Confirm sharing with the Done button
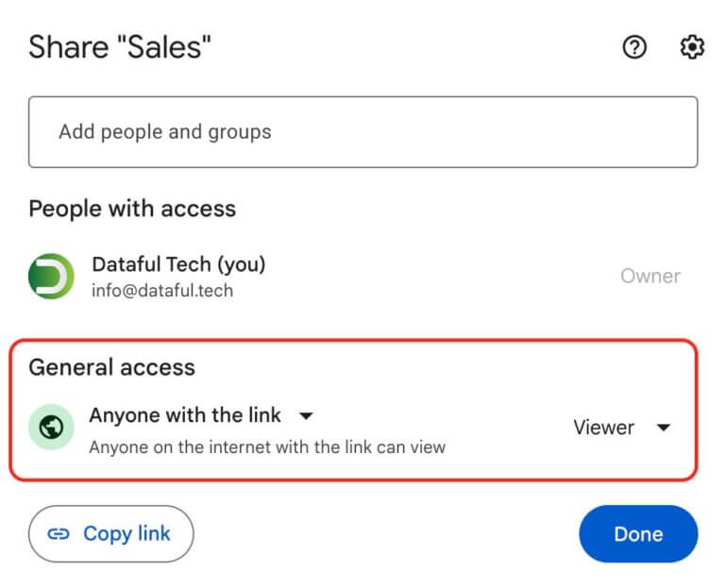 point(638,534)
